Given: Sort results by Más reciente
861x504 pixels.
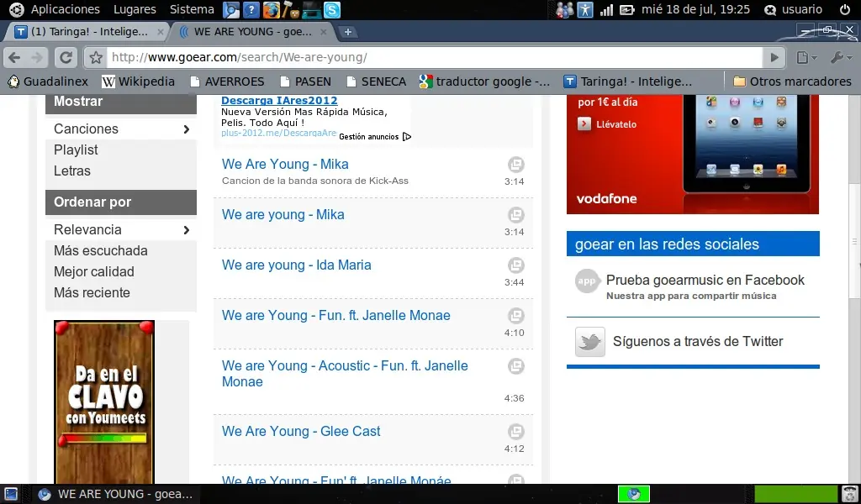Looking at the screenshot, I should click(x=92, y=292).
